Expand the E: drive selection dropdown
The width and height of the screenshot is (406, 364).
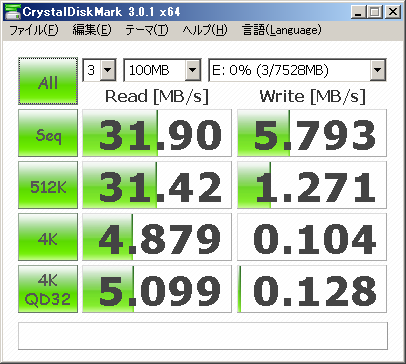tap(378, 70)
